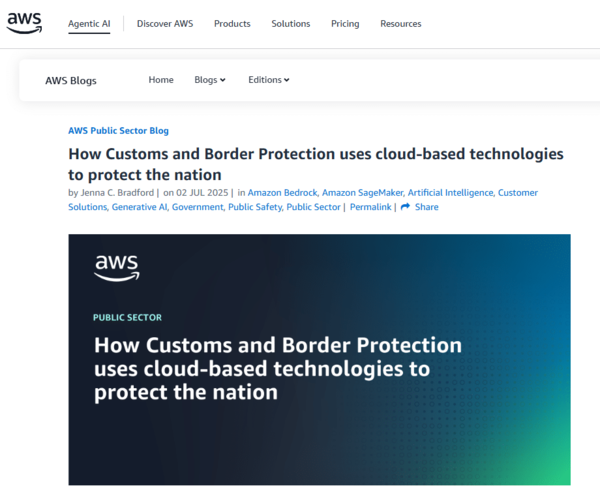This screenshot has height=488, width=600.
Task: Click the AWS logo in header
Action: [x=24, y=23]
